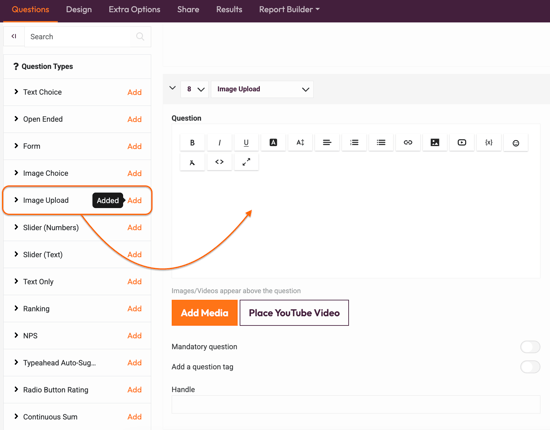Expand the Slider (Text) question type
The width and height of the screenshot is (550, 430).
(16, 254)
